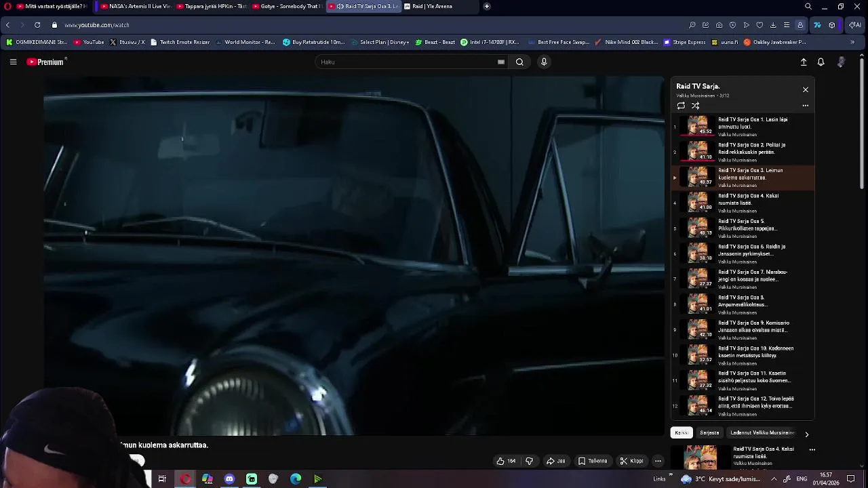
Task: Go back in browser history
Action: click(x=7, y=25)
